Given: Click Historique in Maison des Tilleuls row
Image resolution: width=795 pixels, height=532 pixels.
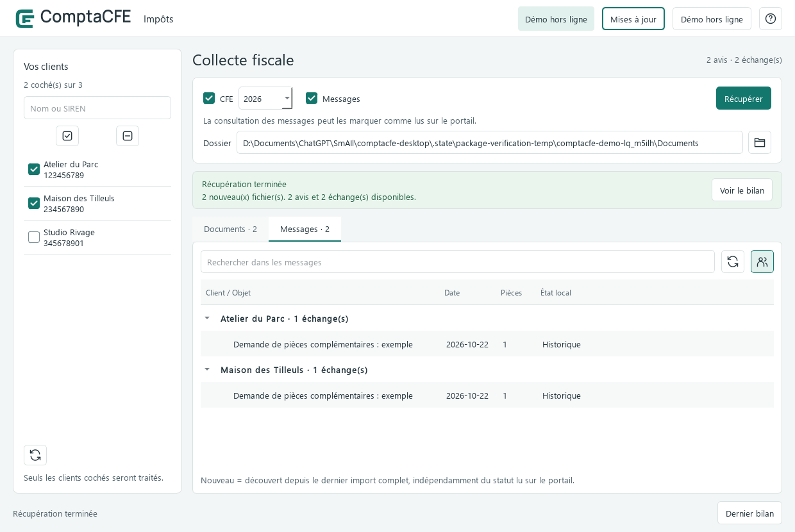Looking at the screenshot, I should pos(562,395).
